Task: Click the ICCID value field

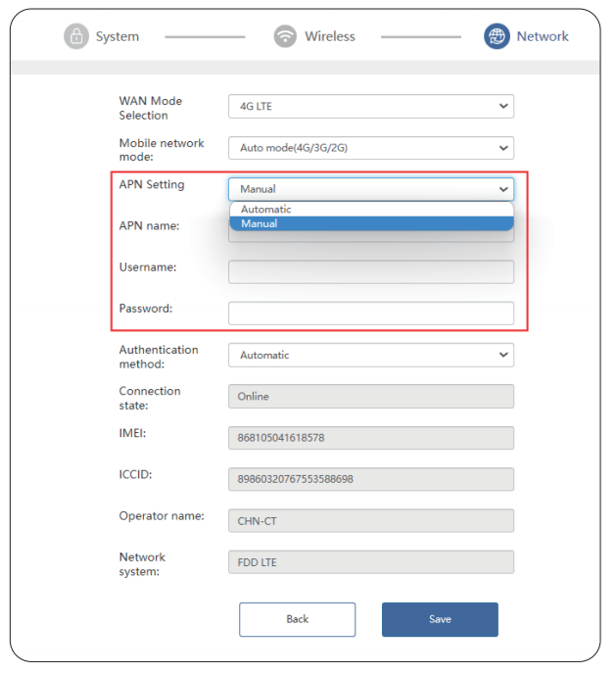Action: pyautogui.click(x=370, y=479)
